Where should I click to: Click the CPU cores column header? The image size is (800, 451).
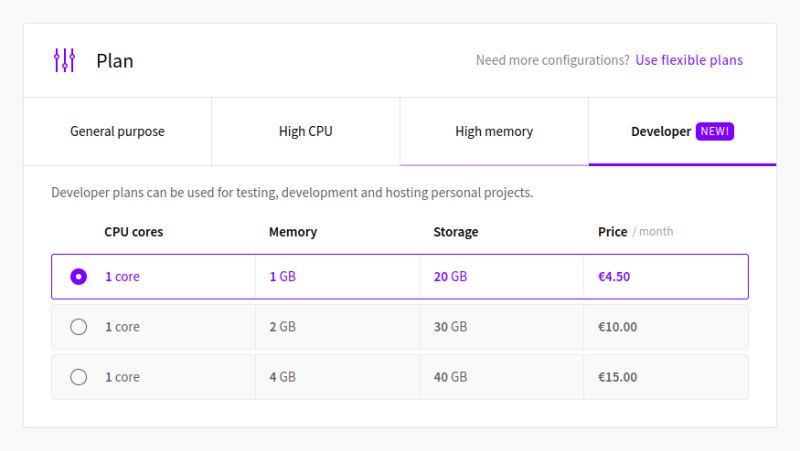(134, 231)
